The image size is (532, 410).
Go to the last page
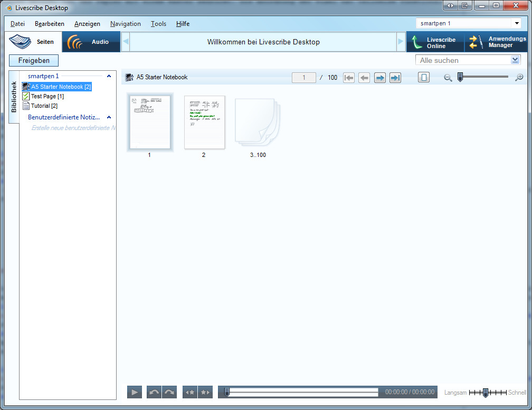click(395, 78)
